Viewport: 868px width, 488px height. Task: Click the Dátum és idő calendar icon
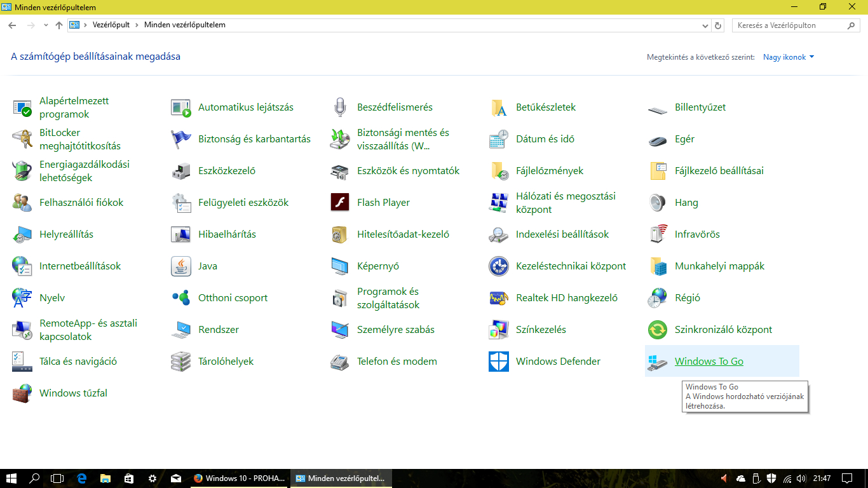499,139
